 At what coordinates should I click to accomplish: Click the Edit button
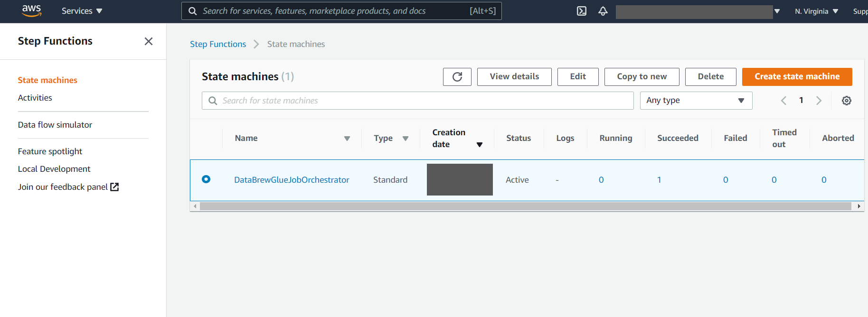578,77
